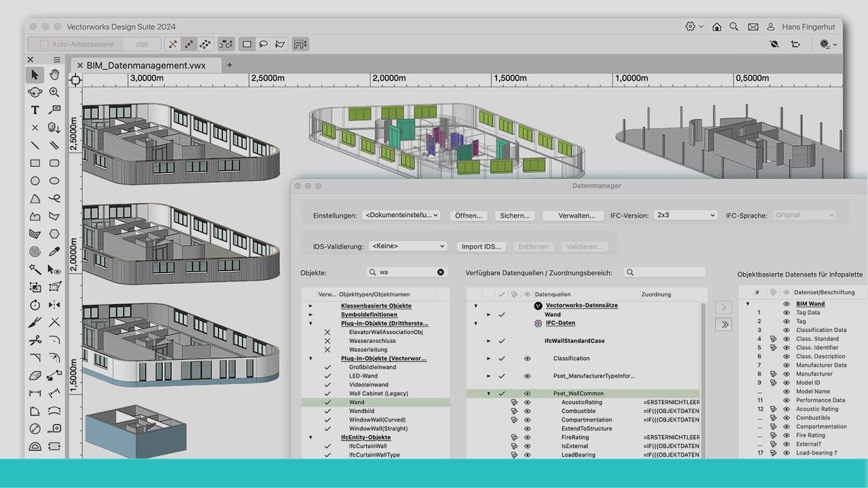The height and width of the screenshot is (488, 868).
Task: Select the Flyover tool
Action: tap(35, 92)
